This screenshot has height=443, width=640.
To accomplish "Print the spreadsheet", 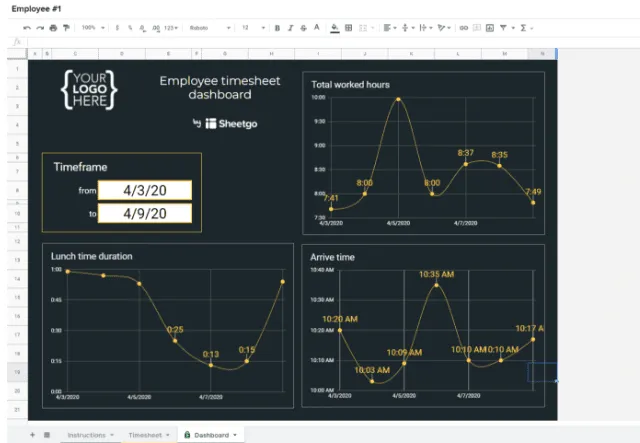I will (x=53, y=28).
